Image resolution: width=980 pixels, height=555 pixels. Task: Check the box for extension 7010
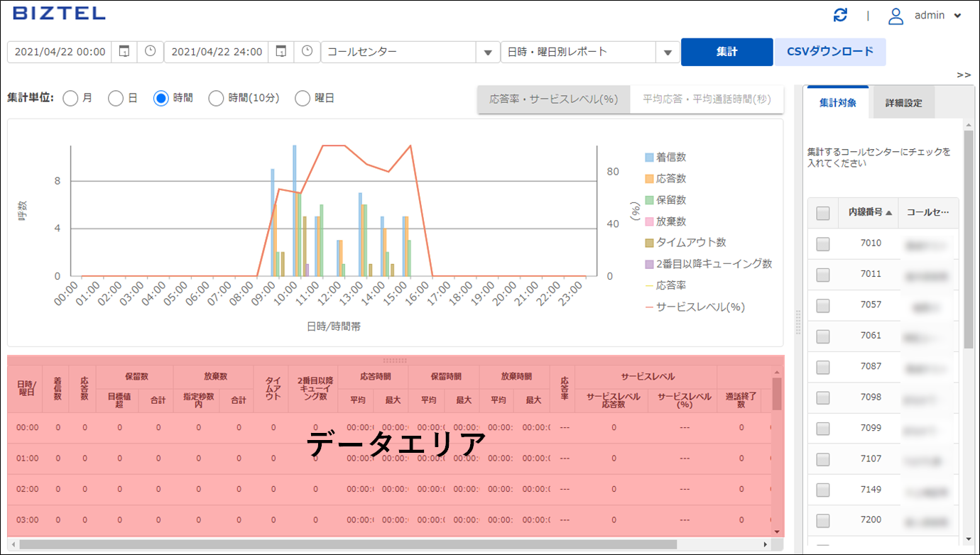point(822,244)
